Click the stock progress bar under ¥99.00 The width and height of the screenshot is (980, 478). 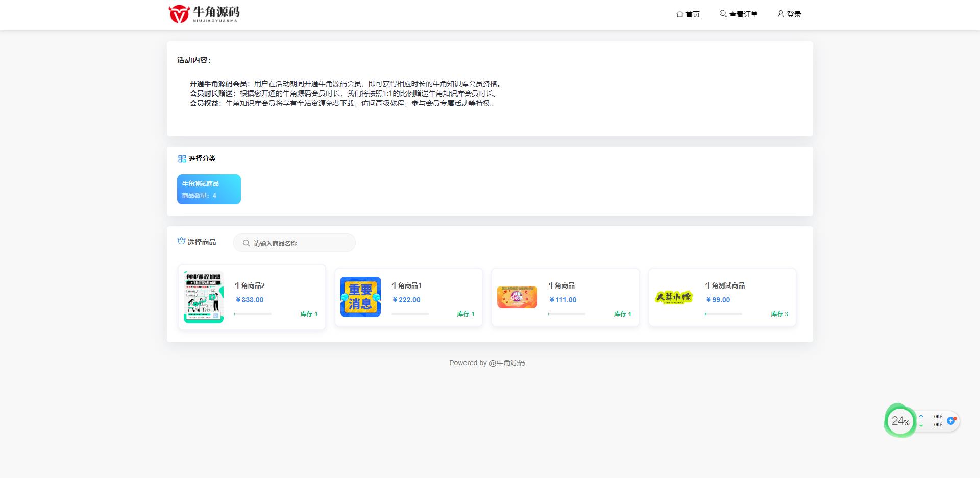(723, 314)
